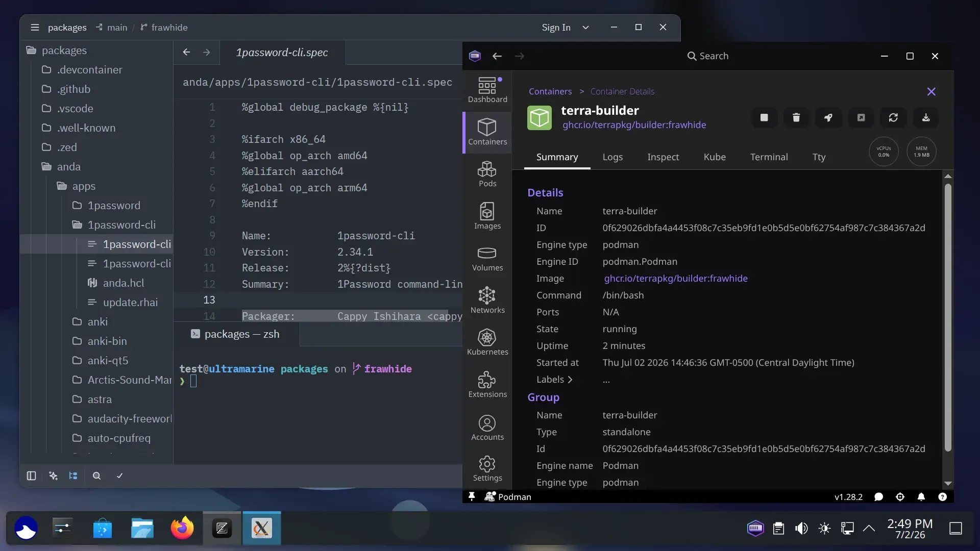This screenshot has height=551, width=980.
Task: Click the Sign In button in Zed
Action: 556,28
